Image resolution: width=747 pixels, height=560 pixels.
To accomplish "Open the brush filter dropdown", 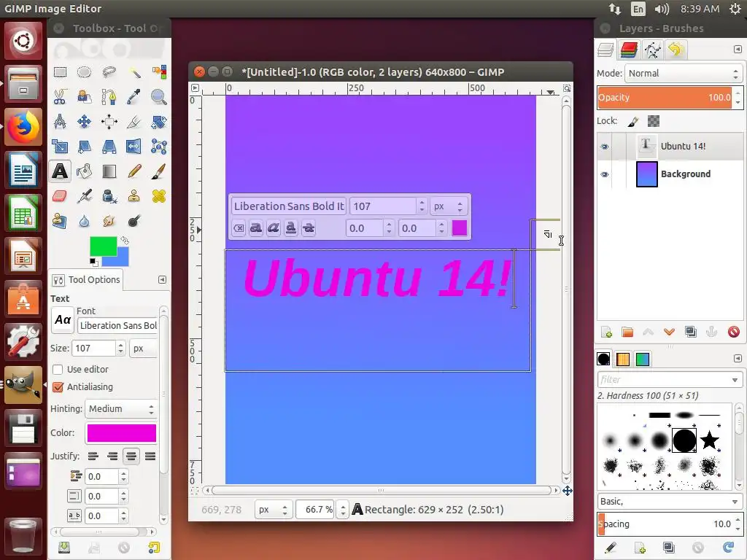I will tap(735, 379).
